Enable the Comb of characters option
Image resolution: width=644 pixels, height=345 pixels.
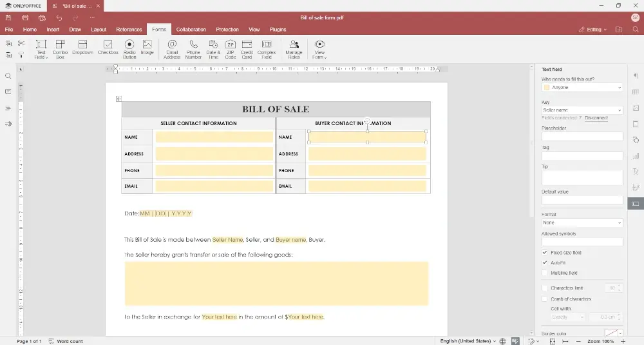point(545,299)
